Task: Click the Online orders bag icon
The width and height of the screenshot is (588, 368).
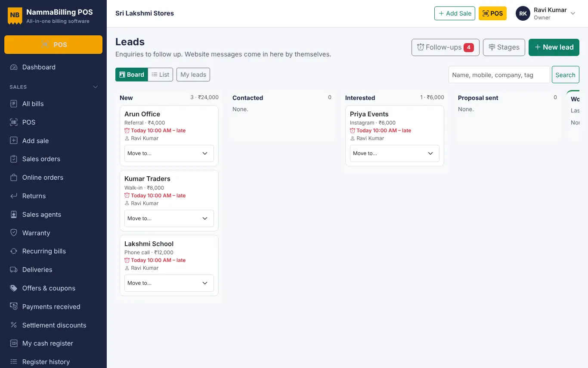Action: click(14, 178)
